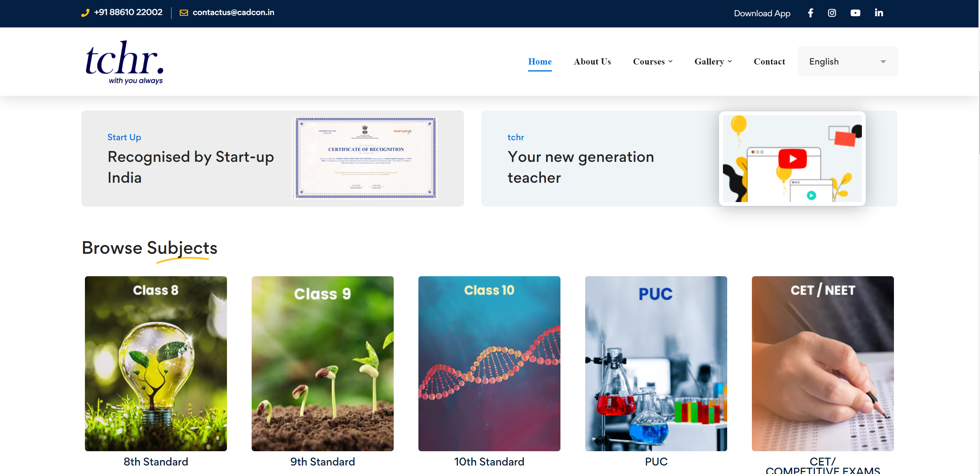
Task: Open the About Us page
Action: coord(592,62)
